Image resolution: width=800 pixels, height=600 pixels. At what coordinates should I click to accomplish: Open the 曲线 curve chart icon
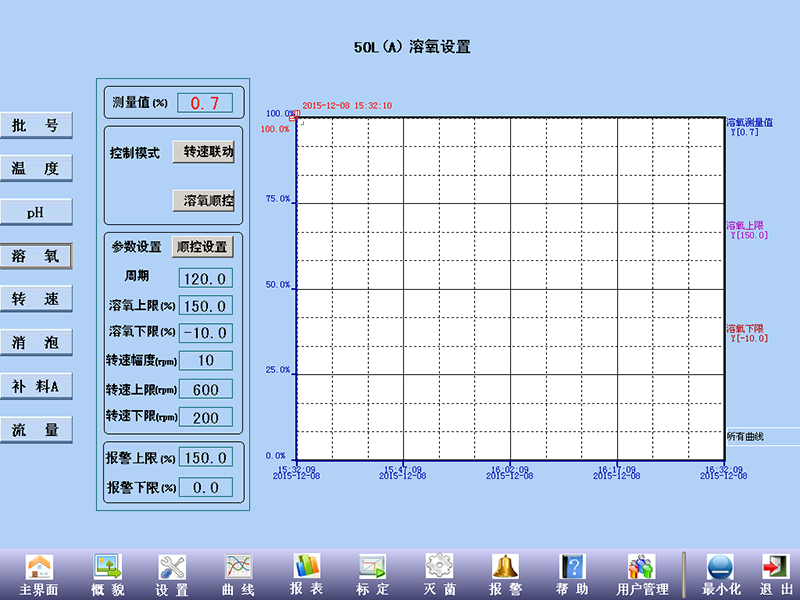pyautogui.click(x=239, y=568)
